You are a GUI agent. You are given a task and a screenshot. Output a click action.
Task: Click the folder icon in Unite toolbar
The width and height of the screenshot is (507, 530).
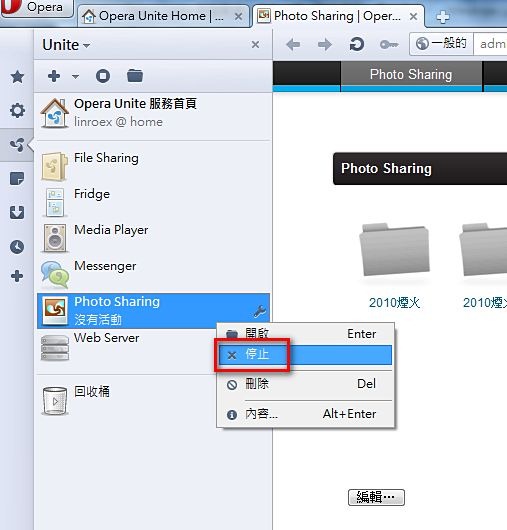pyautogui.click(x=135, y=76)
